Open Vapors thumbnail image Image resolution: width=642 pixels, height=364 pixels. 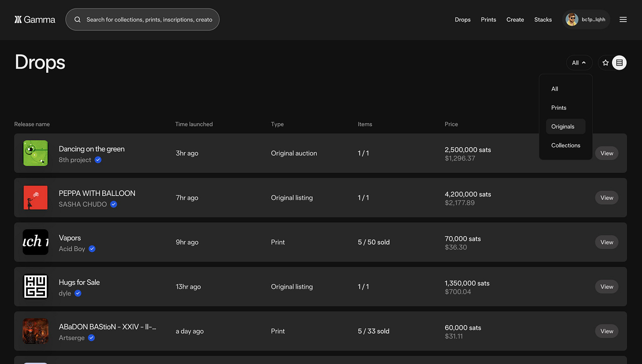coord(35,242)
